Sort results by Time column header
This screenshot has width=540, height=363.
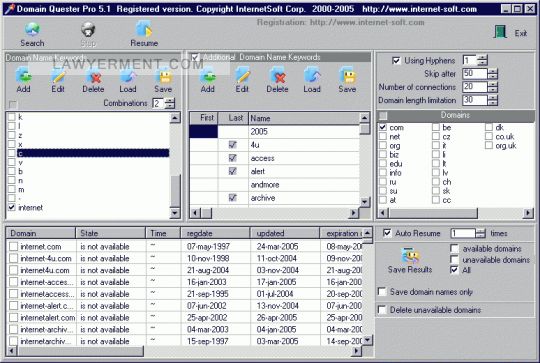(x=163, y=233)
